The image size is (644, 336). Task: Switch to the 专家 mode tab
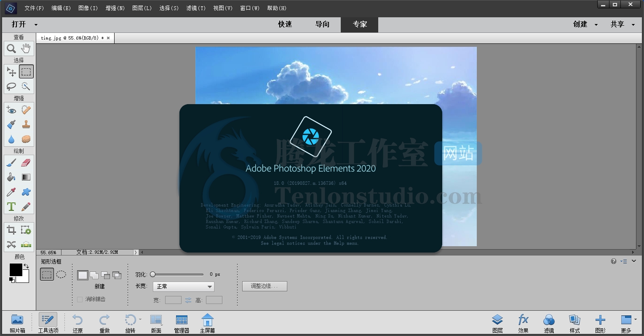coord(360,24)
